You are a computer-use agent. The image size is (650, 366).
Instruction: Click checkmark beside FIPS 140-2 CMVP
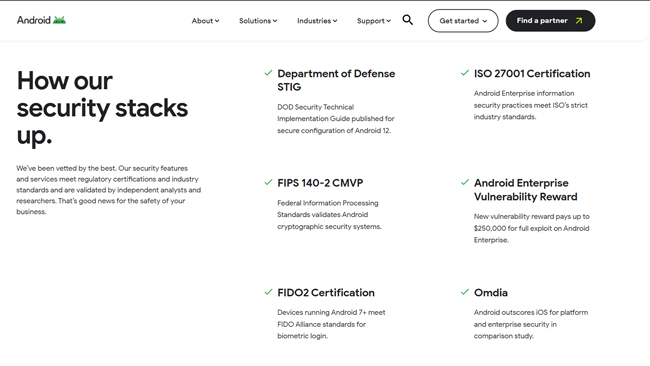coord(268,182)
